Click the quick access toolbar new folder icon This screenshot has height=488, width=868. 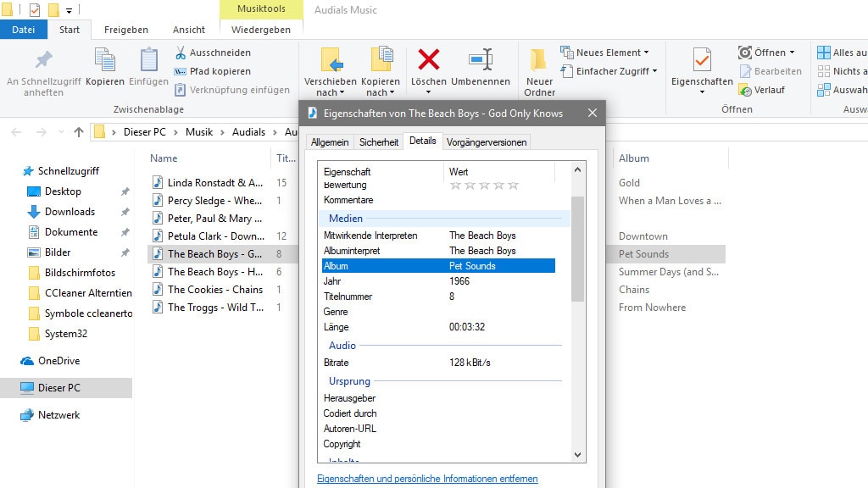(53, 10)
